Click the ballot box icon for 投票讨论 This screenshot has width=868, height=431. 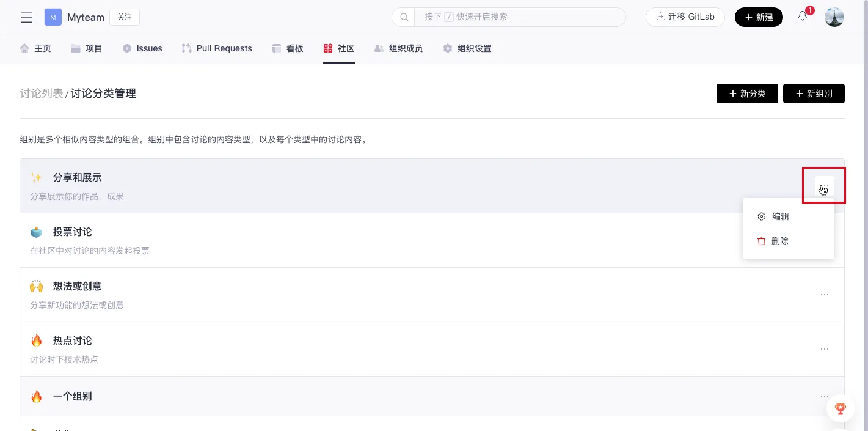click(37, 232)
